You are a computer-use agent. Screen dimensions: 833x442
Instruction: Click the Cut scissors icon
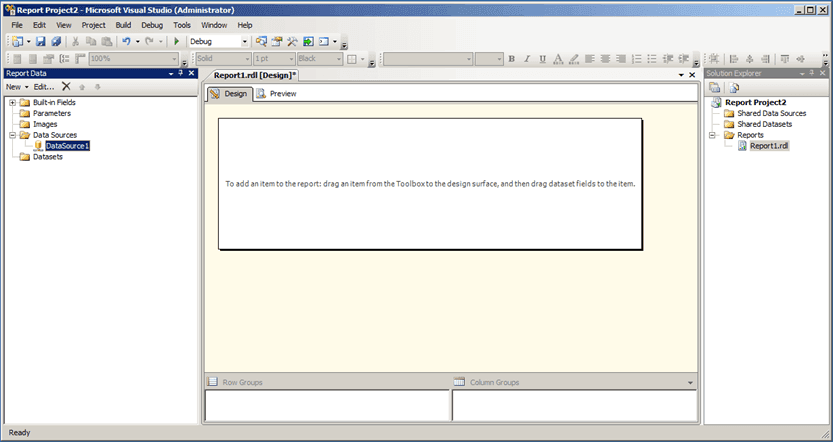tap(75, 41)
